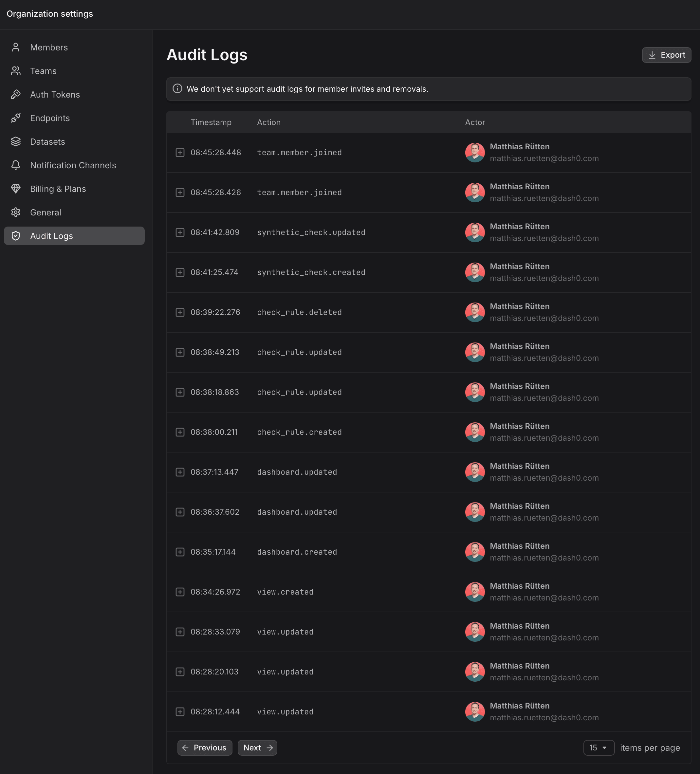Click the Notification Channels bell icon
This screenshot has width=700, height=774.
[16, 165]
